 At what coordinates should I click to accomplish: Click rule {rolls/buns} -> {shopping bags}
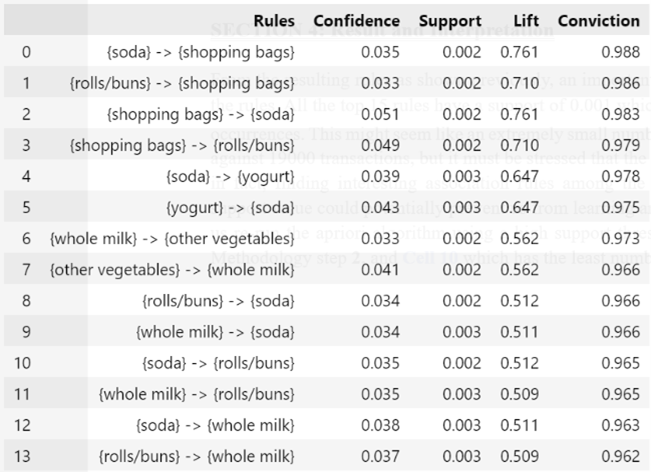(182, 83)
